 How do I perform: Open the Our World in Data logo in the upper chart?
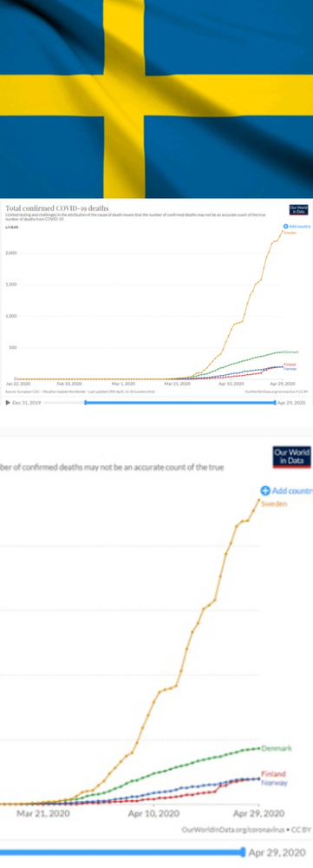(x=298, y=210)
